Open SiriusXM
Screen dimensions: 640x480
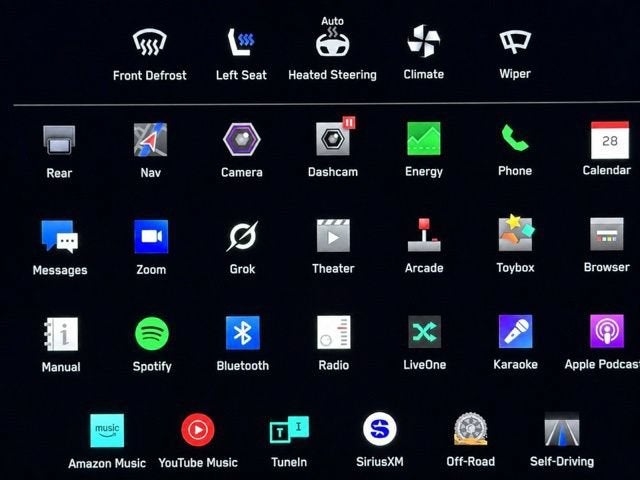(x=380, y=429)
